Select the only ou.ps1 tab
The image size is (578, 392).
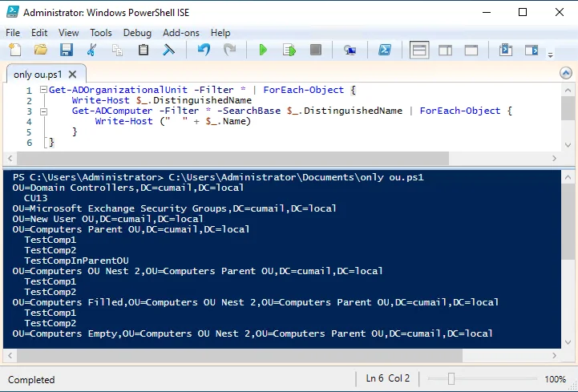38,75
